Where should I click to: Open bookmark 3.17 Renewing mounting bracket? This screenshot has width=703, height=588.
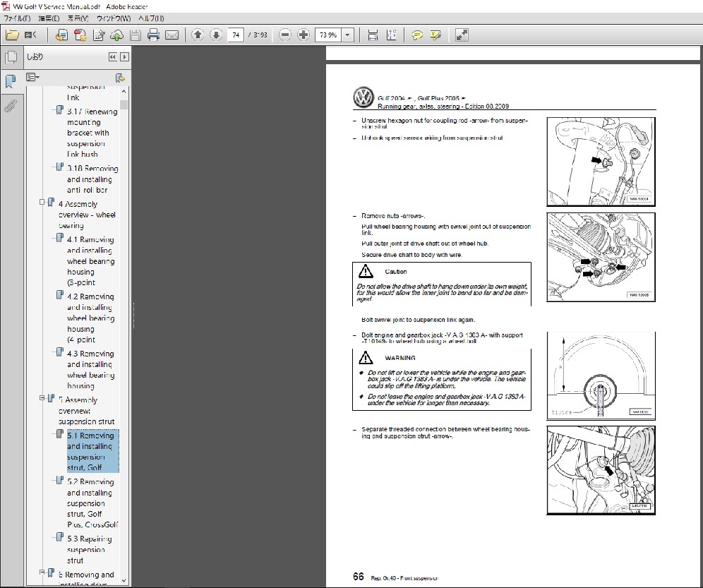coord(92,133)
